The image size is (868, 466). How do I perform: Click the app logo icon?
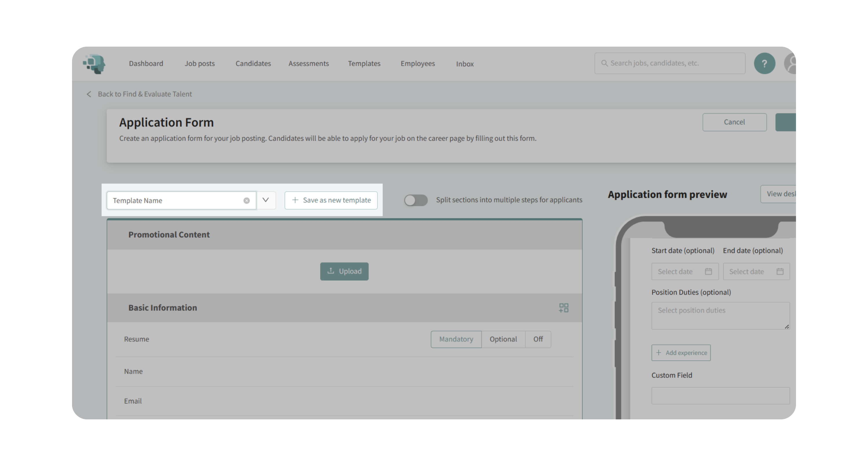point(95,64)
